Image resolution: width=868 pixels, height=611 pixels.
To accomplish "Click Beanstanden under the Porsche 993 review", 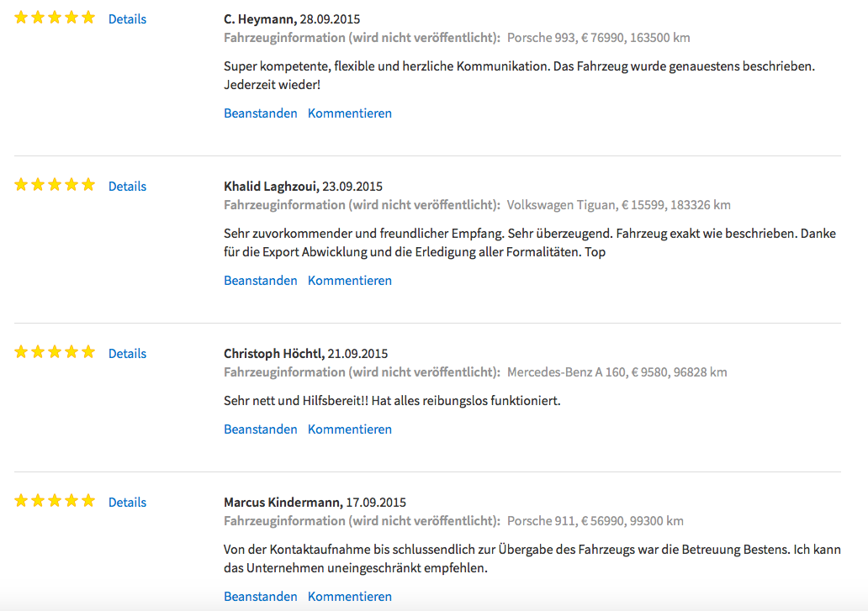I will pyautogui.click(x=260, y=113).
